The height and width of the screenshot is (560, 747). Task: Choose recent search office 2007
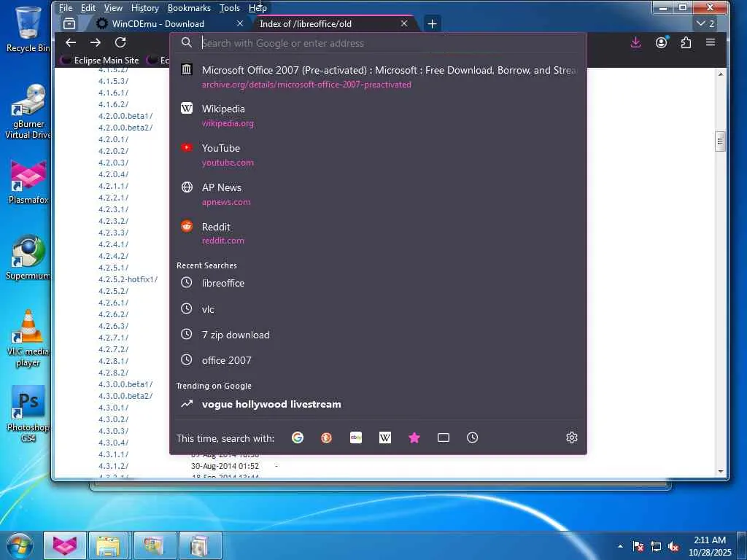(379, 360)
